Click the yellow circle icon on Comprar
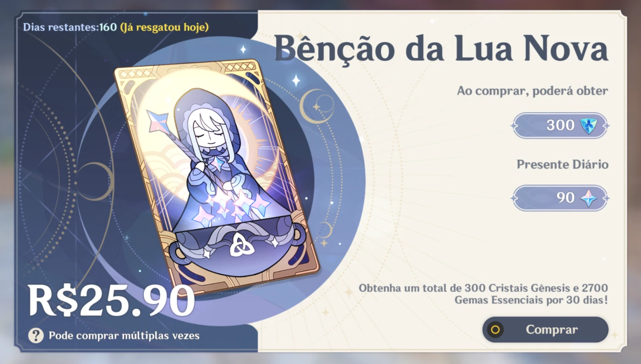 pos(495,330)
